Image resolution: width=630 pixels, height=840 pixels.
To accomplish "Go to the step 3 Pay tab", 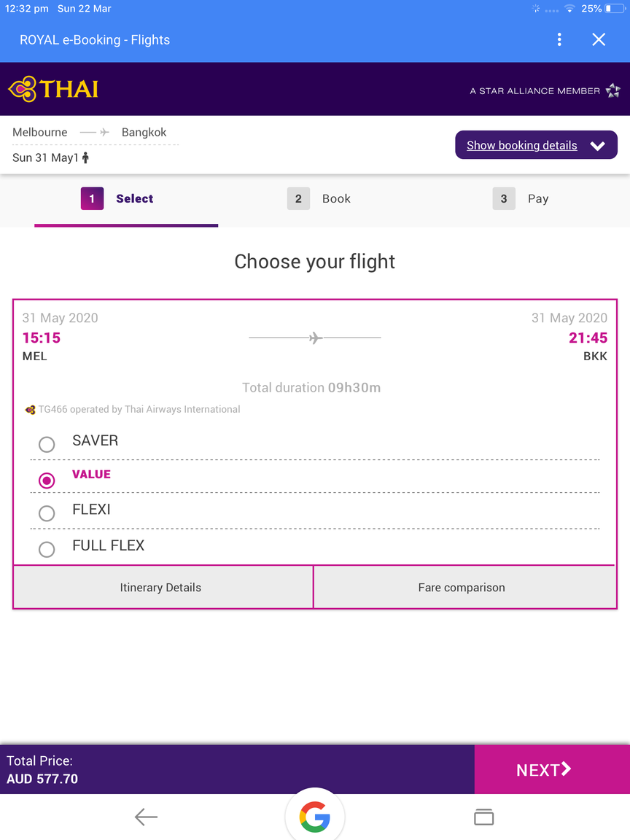I will click(521, 199).
